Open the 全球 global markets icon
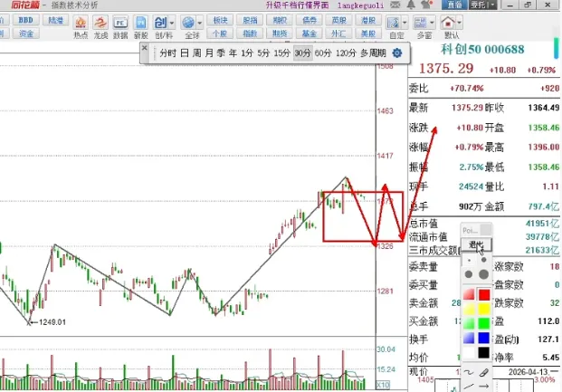562x392 pixels. point(188,24)
